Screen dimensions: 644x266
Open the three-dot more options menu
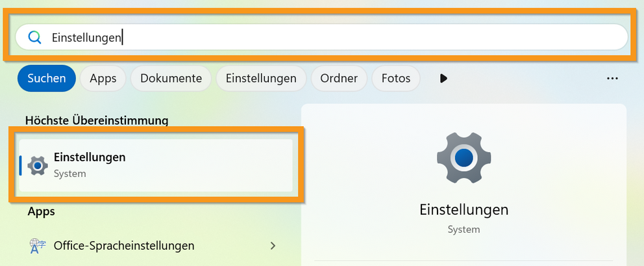point(612,79)
